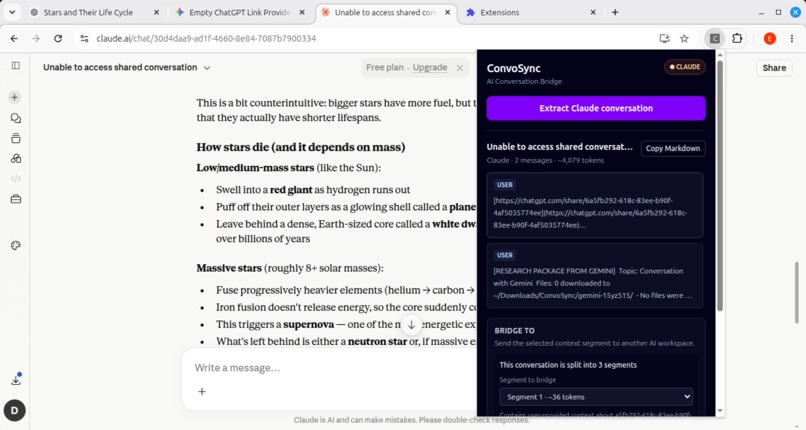Viewport: 806px width, 430px height.
Task: Open the browser Extensions puzzle icon
Action: 737,39
